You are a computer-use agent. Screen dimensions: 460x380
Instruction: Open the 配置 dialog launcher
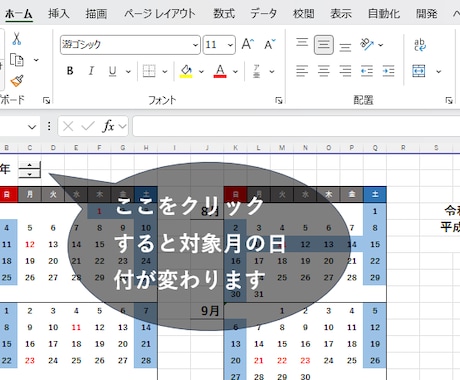pyautogui.click(x=449, y=100)
